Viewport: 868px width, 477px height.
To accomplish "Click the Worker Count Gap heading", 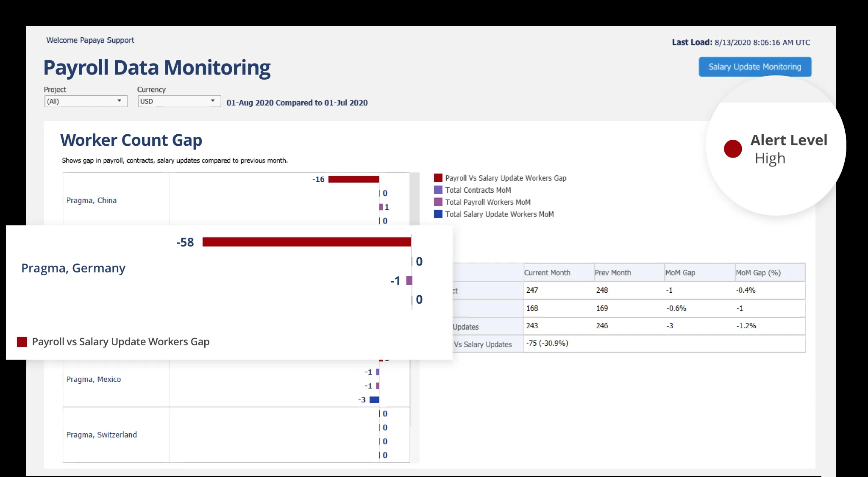I will [131, 140].
